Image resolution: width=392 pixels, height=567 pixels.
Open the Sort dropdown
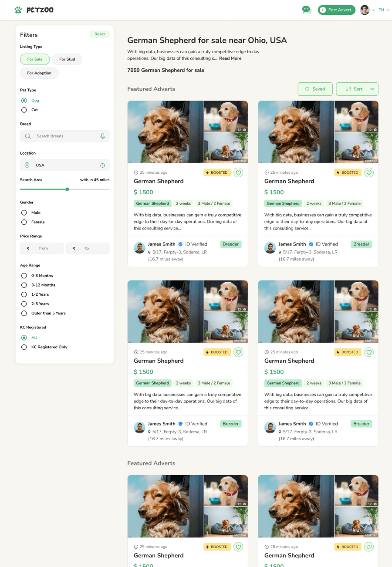[357, 89]
